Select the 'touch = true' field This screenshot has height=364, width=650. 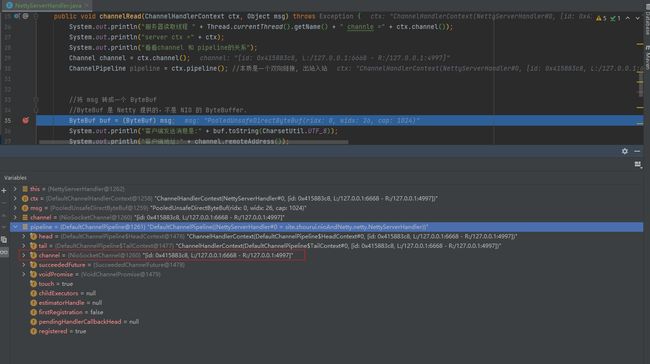(x=327, y=284)
